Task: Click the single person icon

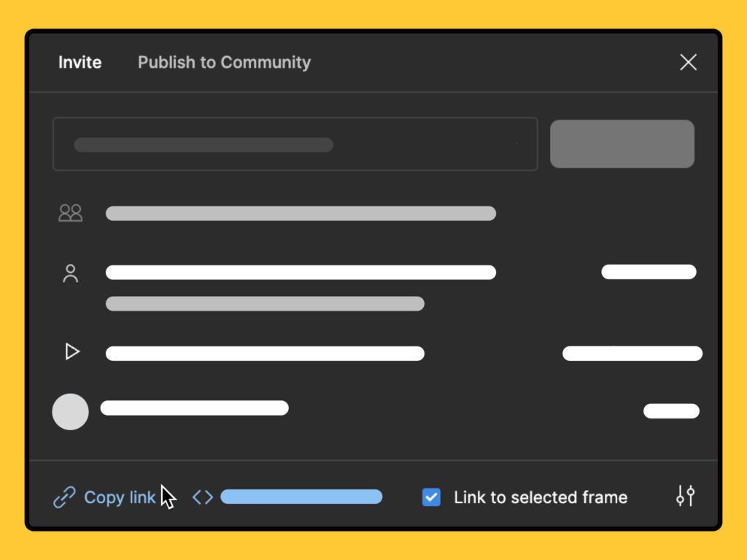Action: (70, 273)
